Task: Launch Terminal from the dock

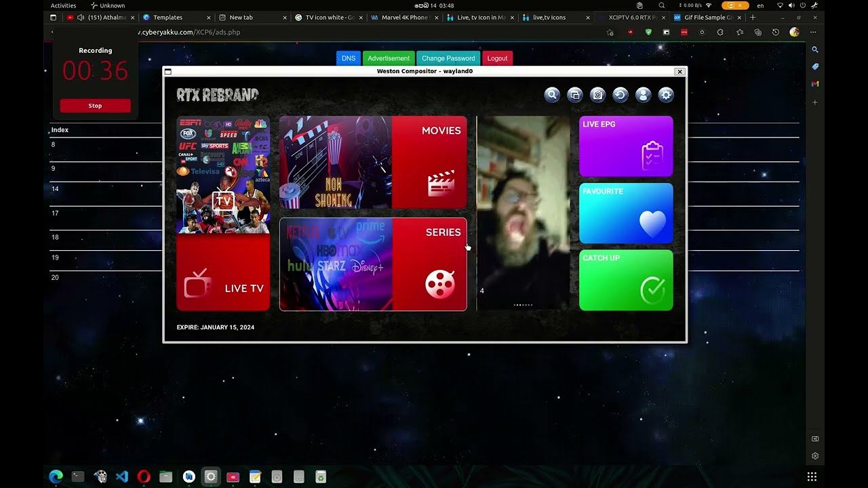Action: pyautogui.click(x=78, y=476)
